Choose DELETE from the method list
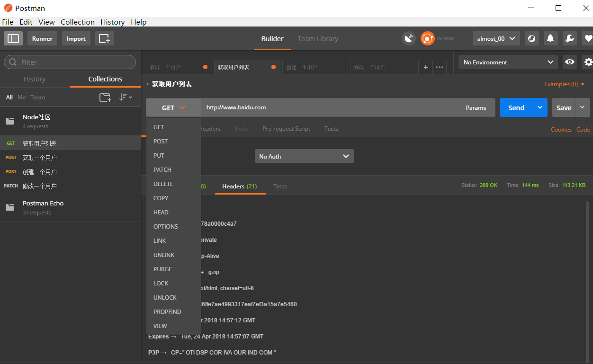 [x=174, y=184]
